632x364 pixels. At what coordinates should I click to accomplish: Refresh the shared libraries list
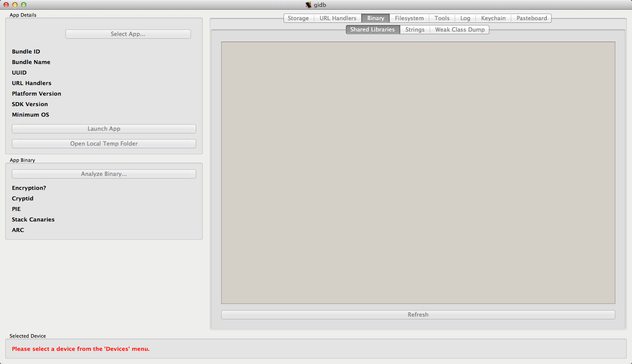click(418, 314)
